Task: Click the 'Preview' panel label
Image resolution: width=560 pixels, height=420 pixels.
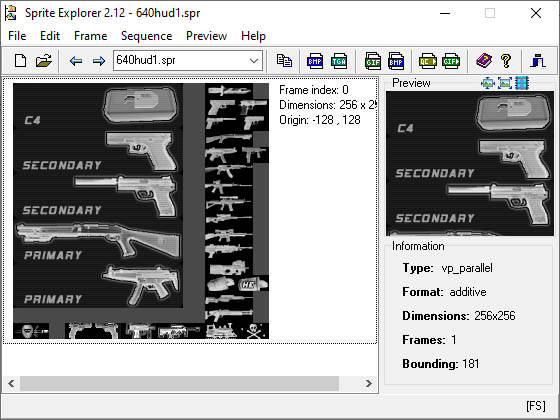Action: coord(411,83)
